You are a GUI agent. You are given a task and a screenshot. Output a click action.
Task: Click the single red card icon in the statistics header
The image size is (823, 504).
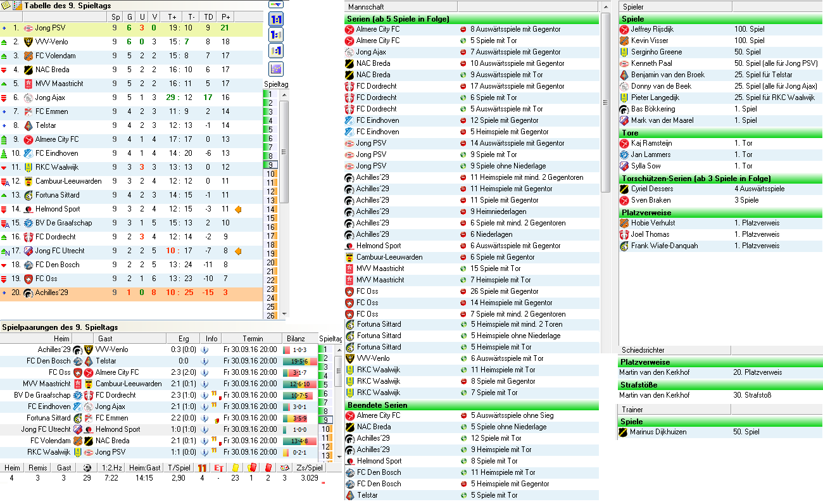click(x=268, y=467)
